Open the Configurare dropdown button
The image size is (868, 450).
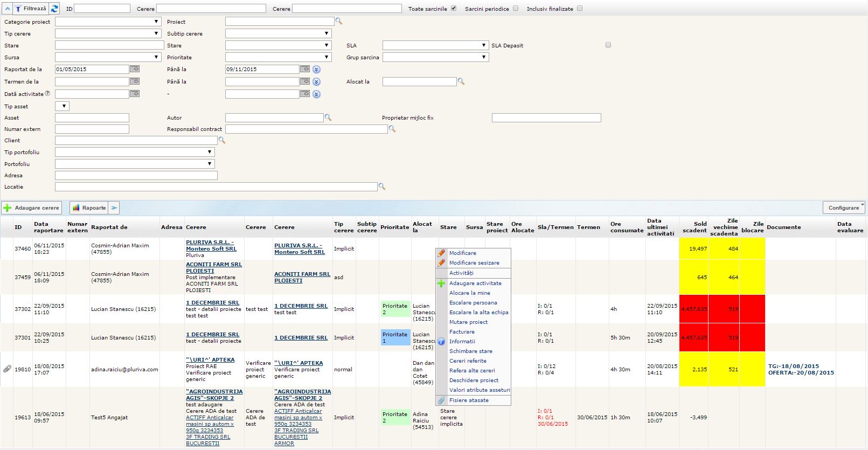(x=844, y=207)
